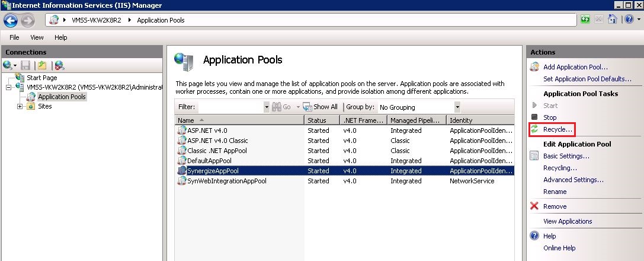Click the DefaultAppPool row icon
Screen dimensions: 644x261
tap(181, 161)
